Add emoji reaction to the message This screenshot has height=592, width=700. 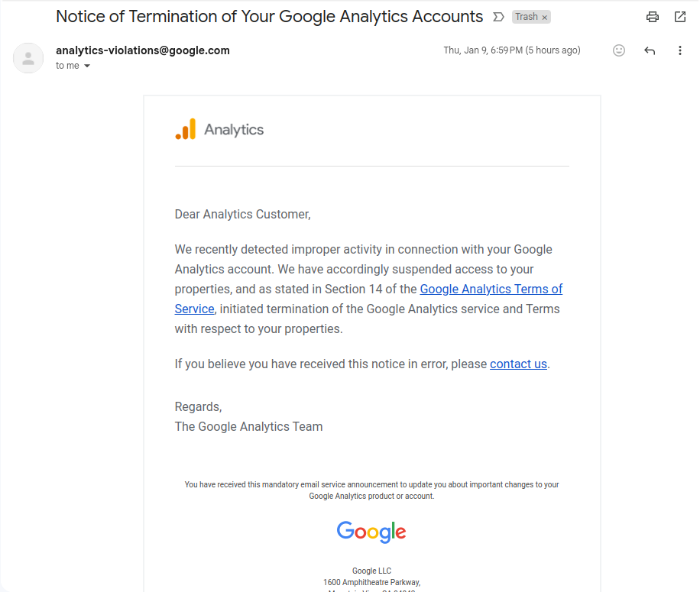(619, 50)
